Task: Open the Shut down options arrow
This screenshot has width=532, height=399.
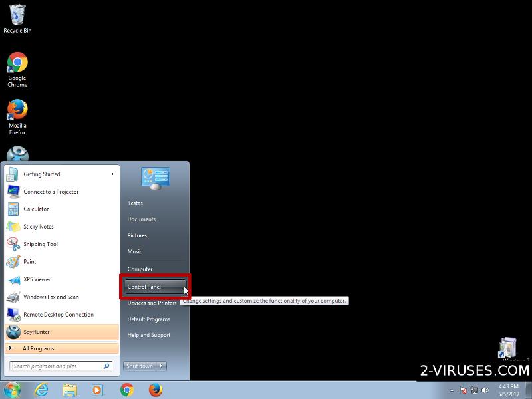Action: coord(162,366)
